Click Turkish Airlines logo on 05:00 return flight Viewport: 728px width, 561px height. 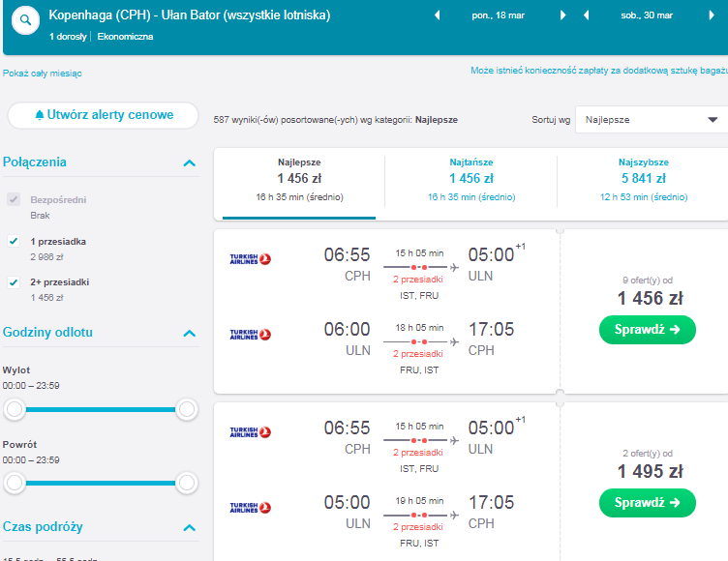[x=250, y=507]
